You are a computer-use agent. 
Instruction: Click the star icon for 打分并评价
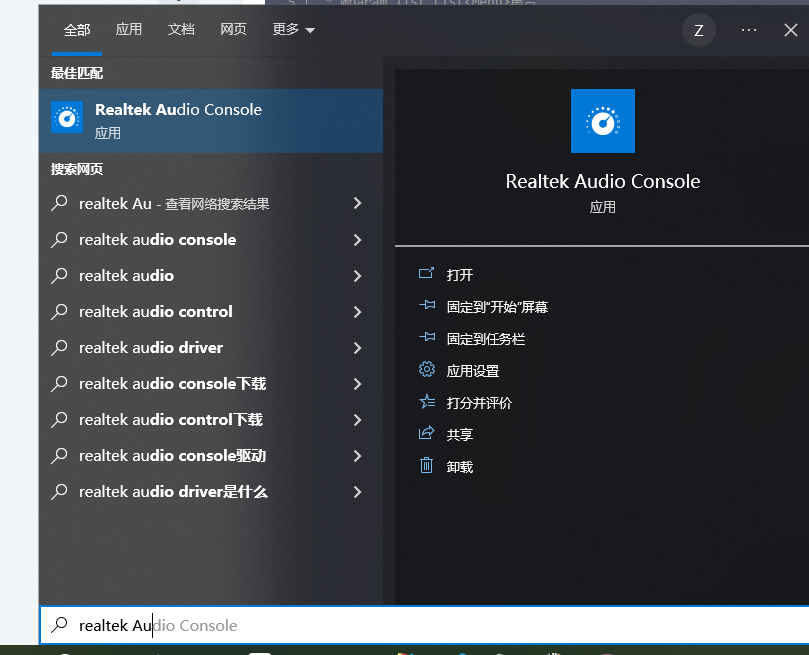pos(427,401)
